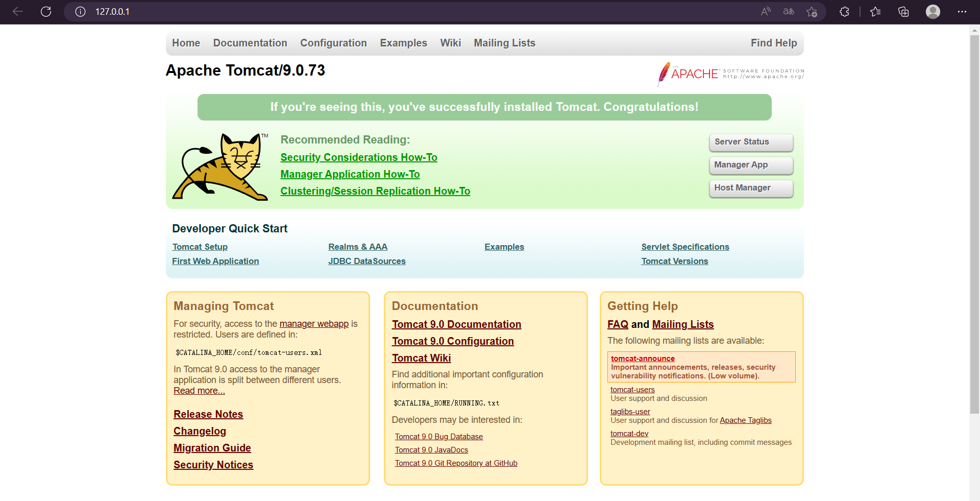Click the user profile avatar icon

pos(933,11)
